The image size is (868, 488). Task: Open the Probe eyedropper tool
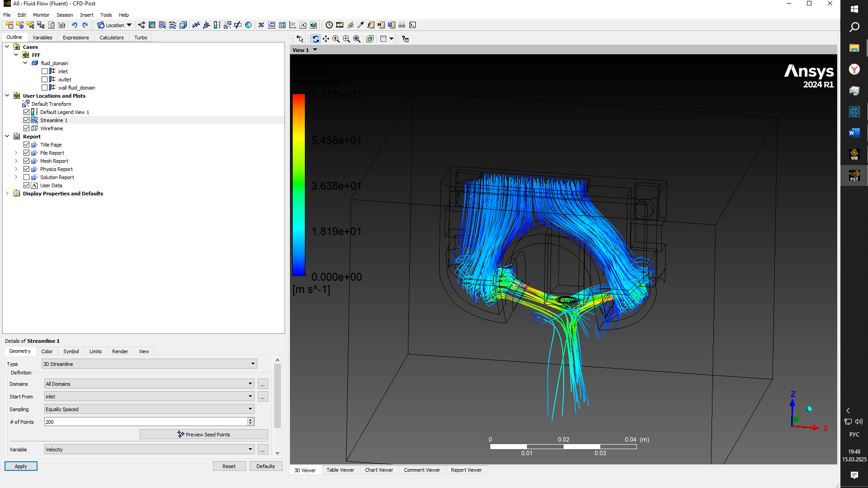coord(360,25)
